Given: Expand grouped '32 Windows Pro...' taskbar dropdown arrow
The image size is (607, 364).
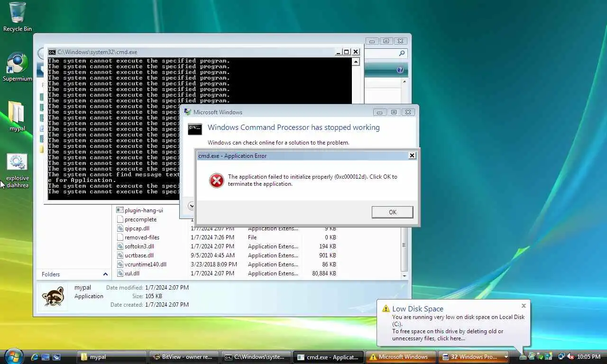Looking at the screenshot, I should [506, 357].
